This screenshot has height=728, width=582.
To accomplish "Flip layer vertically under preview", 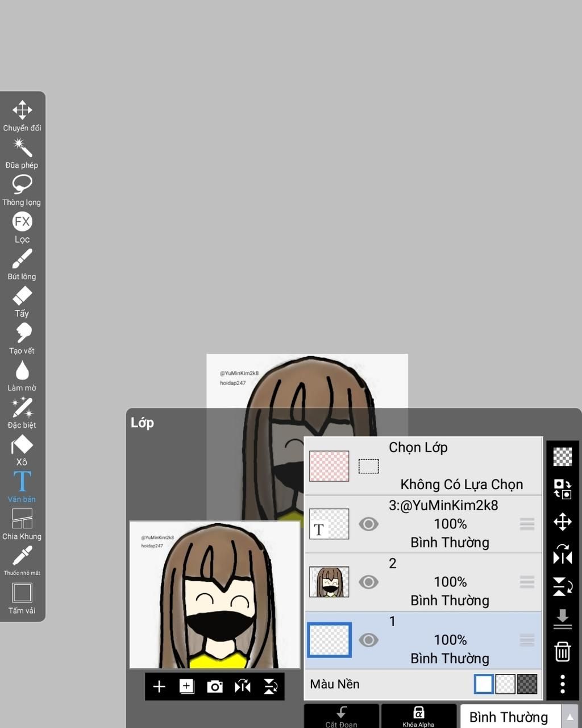I will tap(271, 686).
